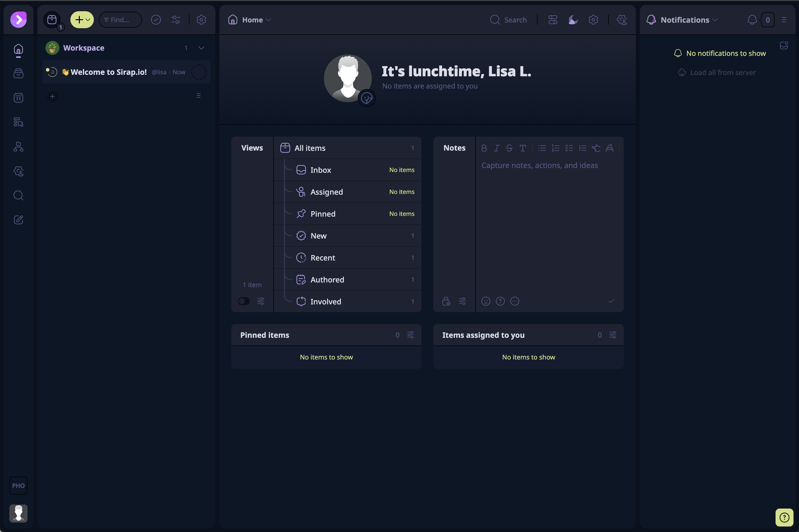Toggle the switch below the Views panel
799x532 pixels.
[x=244, y=301]
